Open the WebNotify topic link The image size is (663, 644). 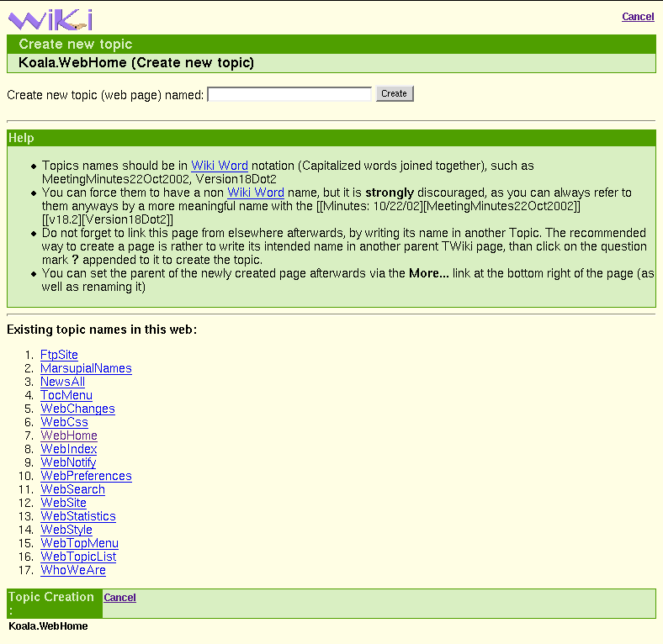click(68, 462)
